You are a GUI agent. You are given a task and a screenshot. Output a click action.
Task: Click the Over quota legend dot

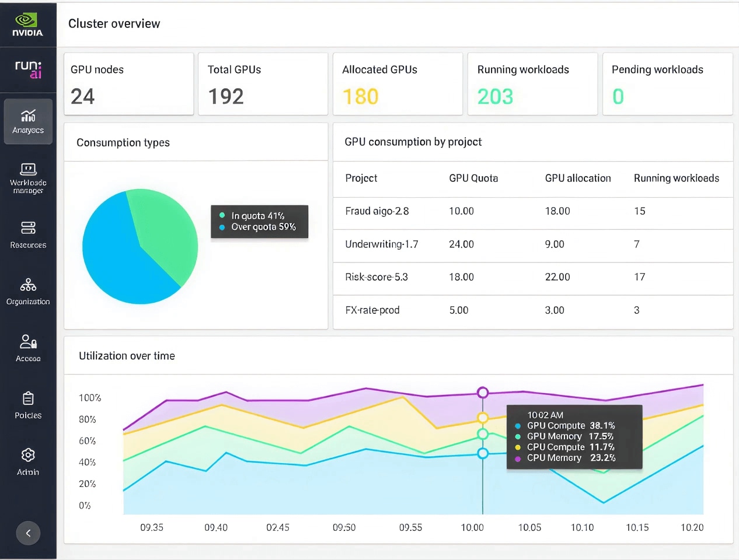click(x=222, y=227)
